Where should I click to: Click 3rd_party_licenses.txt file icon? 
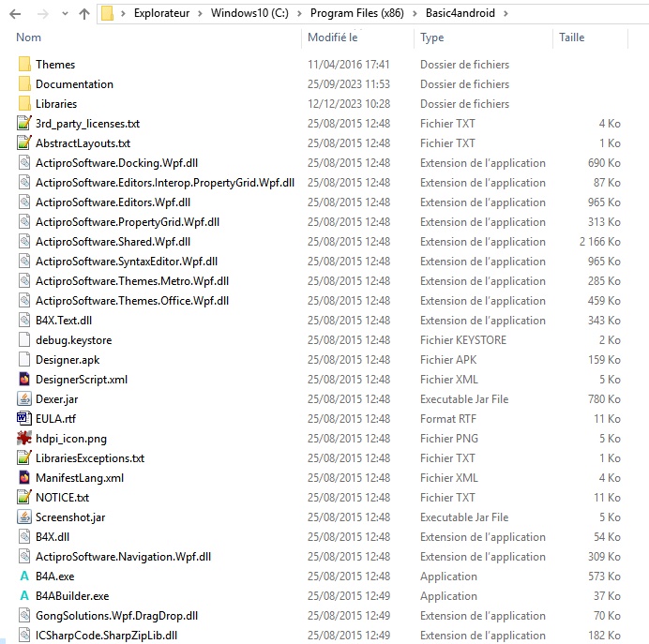point(24,123)
